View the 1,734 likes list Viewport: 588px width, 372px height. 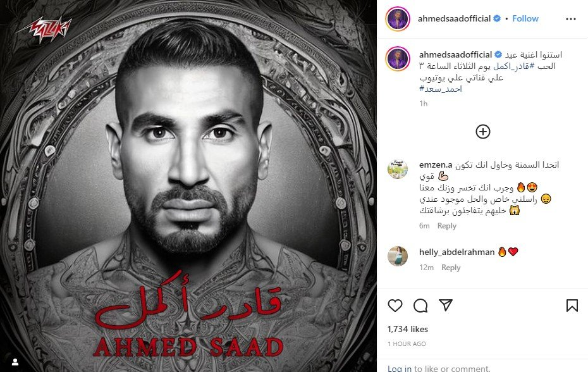(x=408, y=329)
